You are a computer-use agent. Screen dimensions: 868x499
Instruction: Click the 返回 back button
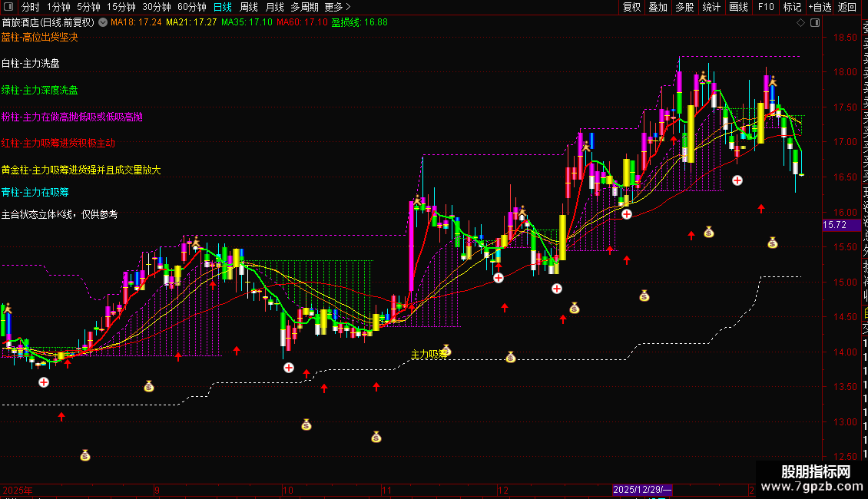point(847,7)
